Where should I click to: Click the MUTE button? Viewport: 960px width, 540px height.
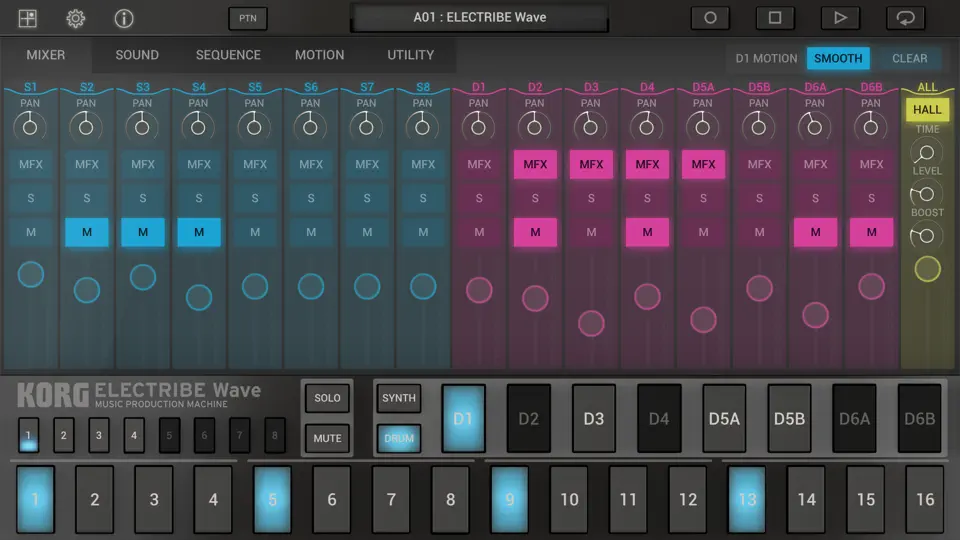point(327,438)
